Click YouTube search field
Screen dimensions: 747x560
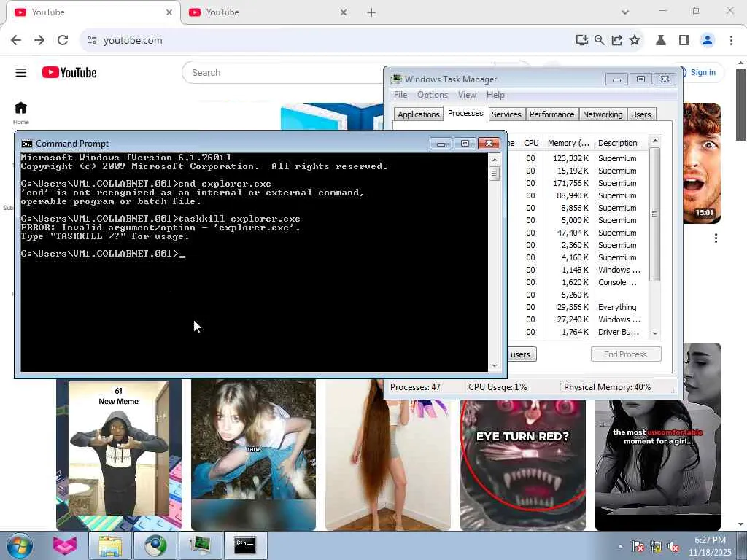(282, 72)
